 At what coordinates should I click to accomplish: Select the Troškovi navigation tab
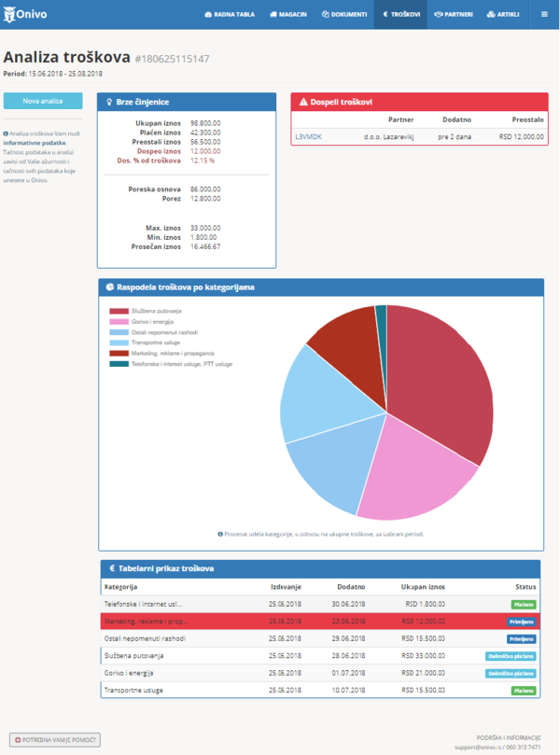(401, 15)
